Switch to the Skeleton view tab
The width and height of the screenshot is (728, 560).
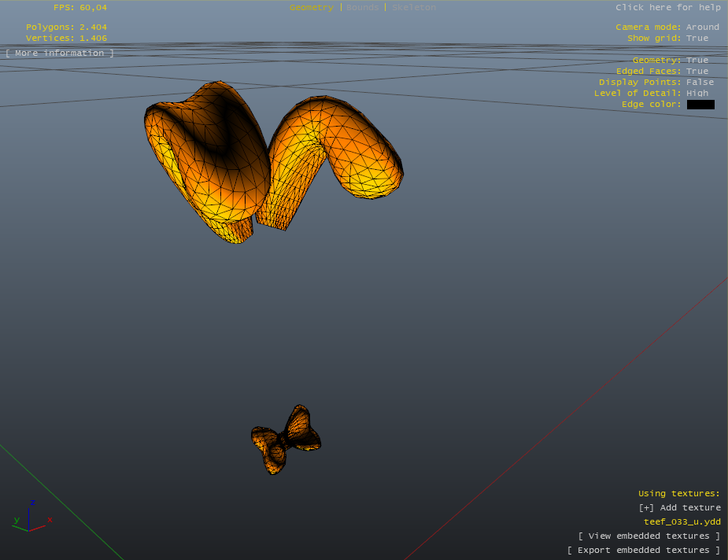pyautogui.click(x=414, y=7)
